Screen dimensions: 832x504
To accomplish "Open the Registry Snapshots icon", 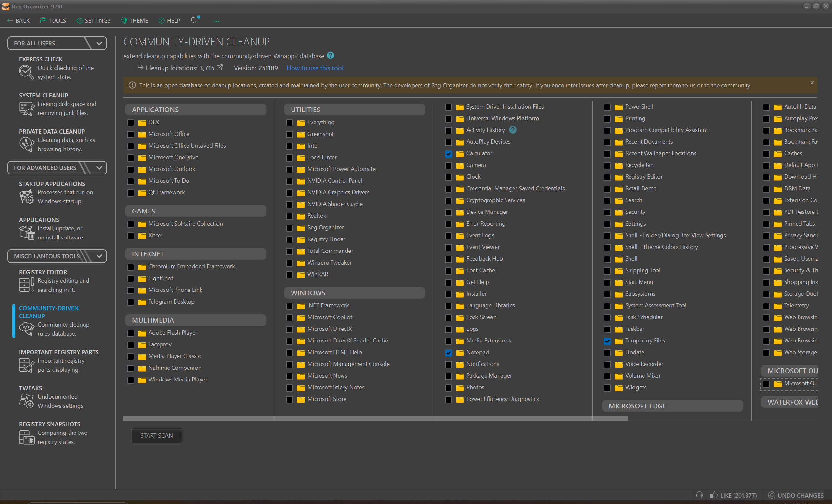I will pyautogui.click(x=26, y=437).
